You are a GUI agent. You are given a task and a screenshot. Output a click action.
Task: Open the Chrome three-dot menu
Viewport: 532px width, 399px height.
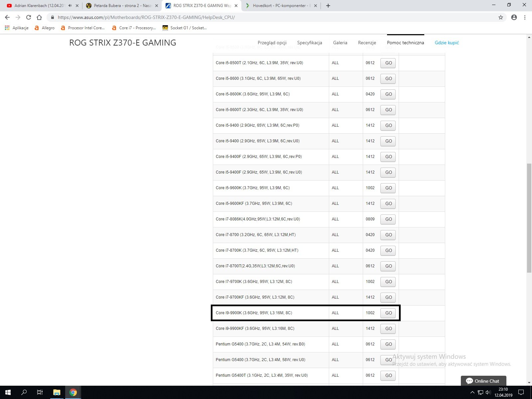pos(525,17)
